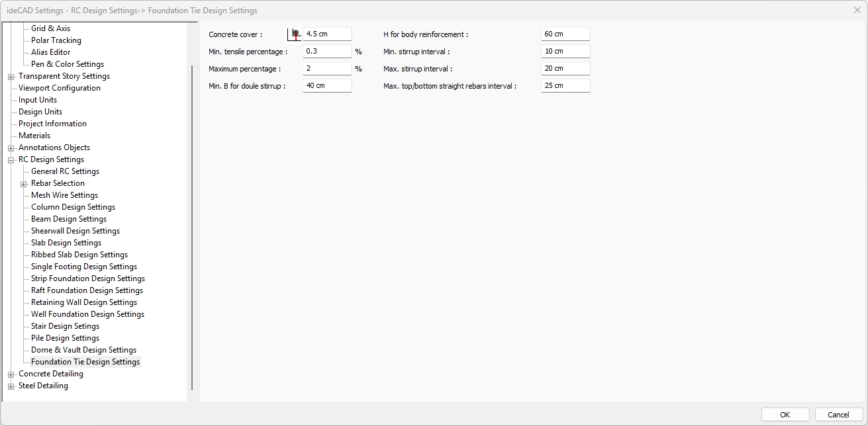Collapse the RC Design Settings node

tap(11, 159)
